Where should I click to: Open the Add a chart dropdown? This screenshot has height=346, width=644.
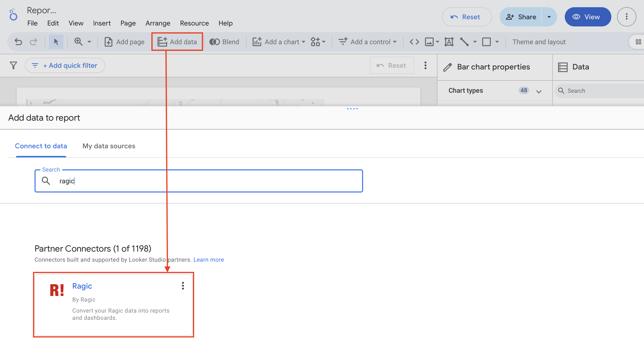tap(279, 42)
